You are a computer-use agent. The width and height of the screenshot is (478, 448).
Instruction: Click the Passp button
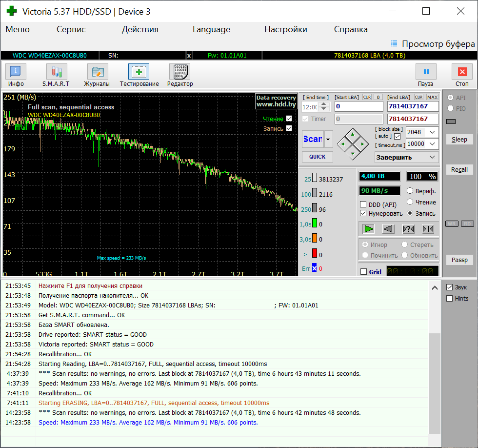pos(459,260)
